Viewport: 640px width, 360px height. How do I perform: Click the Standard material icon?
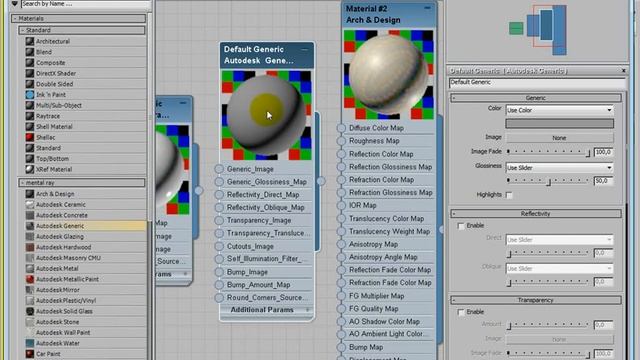tap(30, 148)
